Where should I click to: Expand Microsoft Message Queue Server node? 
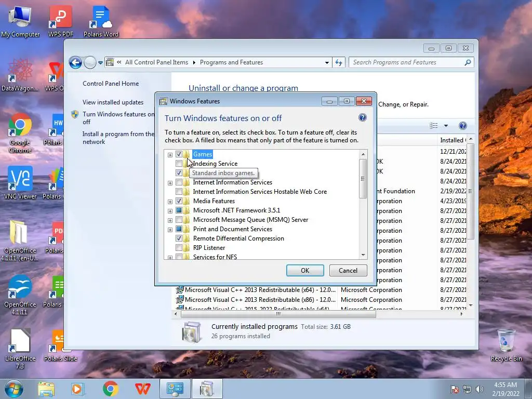coord(170,220)
